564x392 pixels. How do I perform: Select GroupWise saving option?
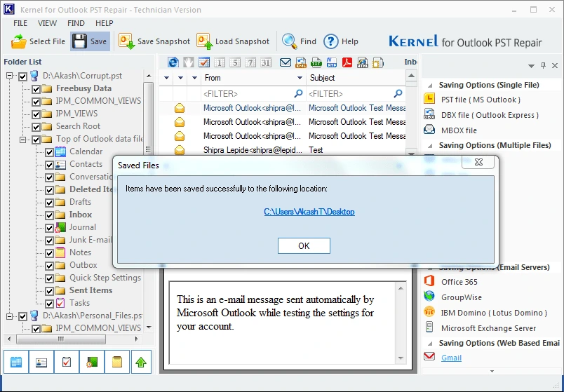point(453,297)
